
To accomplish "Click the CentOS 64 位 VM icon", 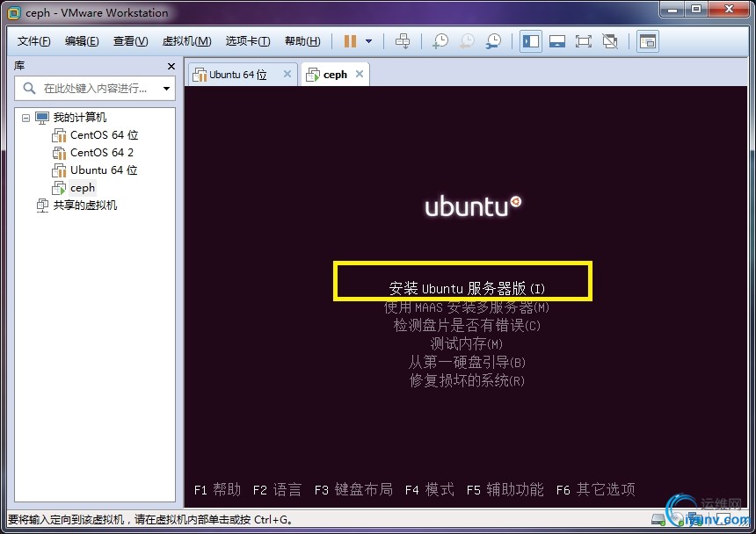I will point(59,135).
